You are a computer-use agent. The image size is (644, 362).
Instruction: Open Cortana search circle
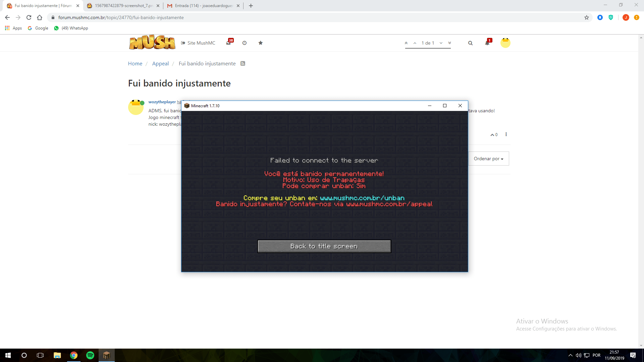[x=24, y=355]
